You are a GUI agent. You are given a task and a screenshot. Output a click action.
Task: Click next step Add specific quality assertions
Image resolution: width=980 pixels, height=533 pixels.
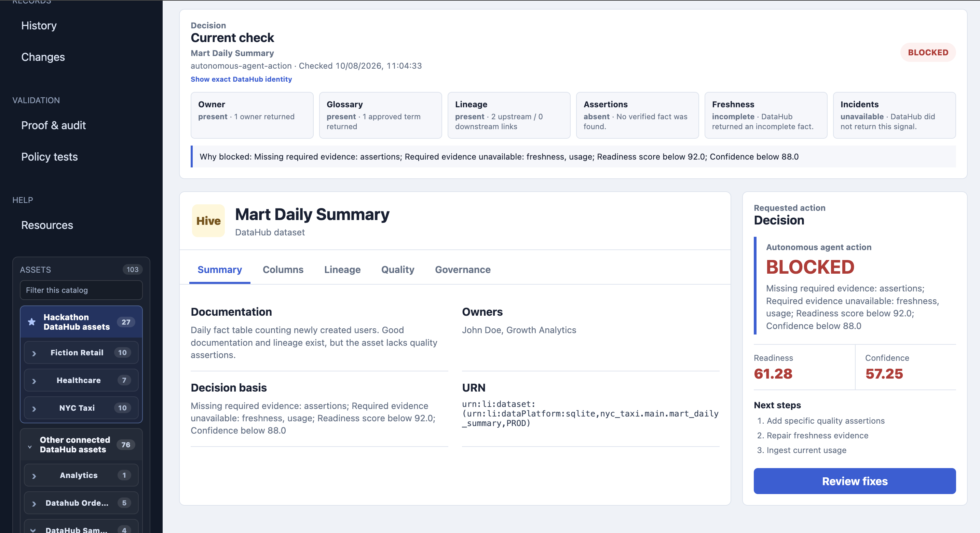click(x=825, y=421)
